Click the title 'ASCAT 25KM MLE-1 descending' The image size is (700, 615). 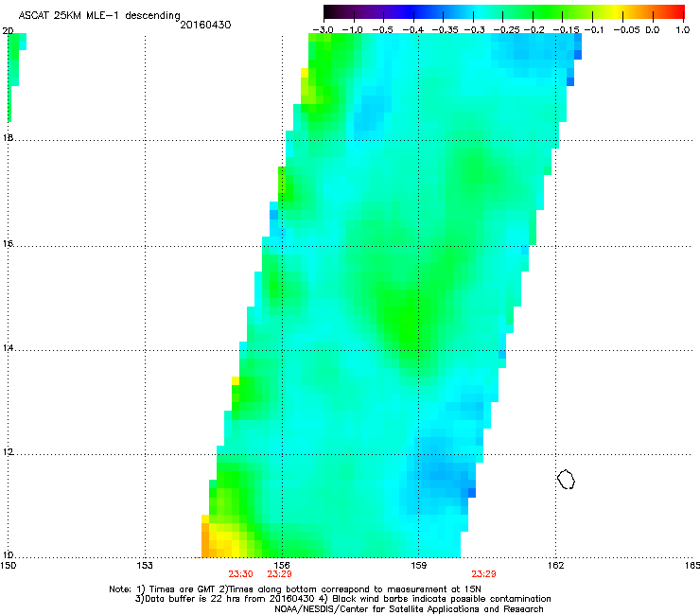(x=99, y=16)
